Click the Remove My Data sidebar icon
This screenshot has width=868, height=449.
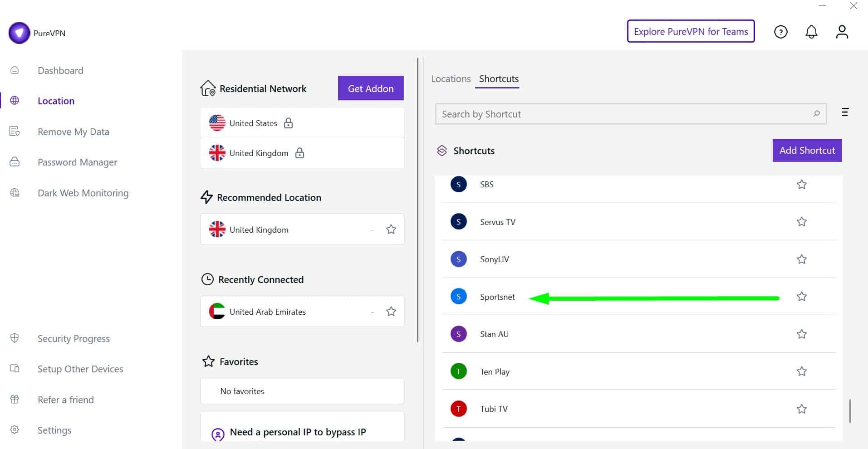pyautogui.click(x=15, y=132)
